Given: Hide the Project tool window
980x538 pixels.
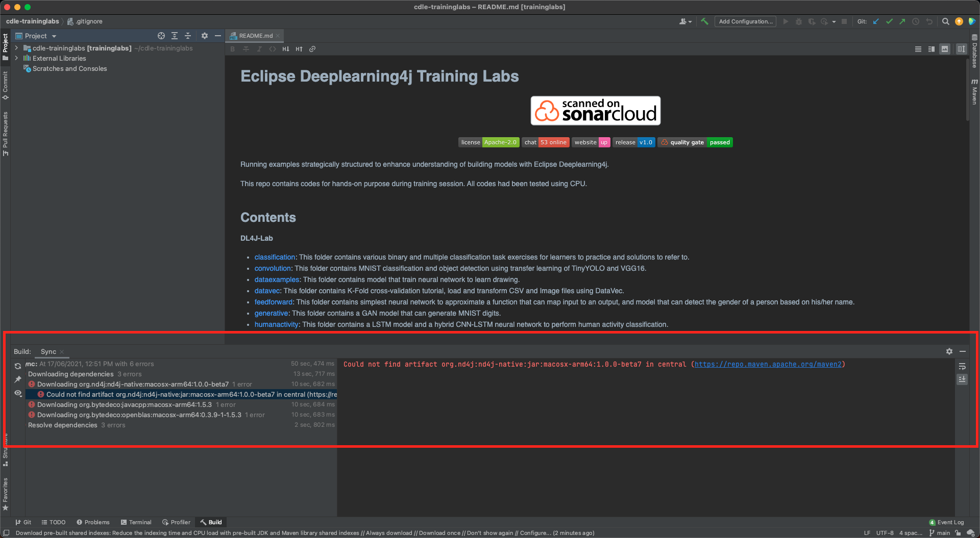Looking at the screenshot, I should pos(218,36).
